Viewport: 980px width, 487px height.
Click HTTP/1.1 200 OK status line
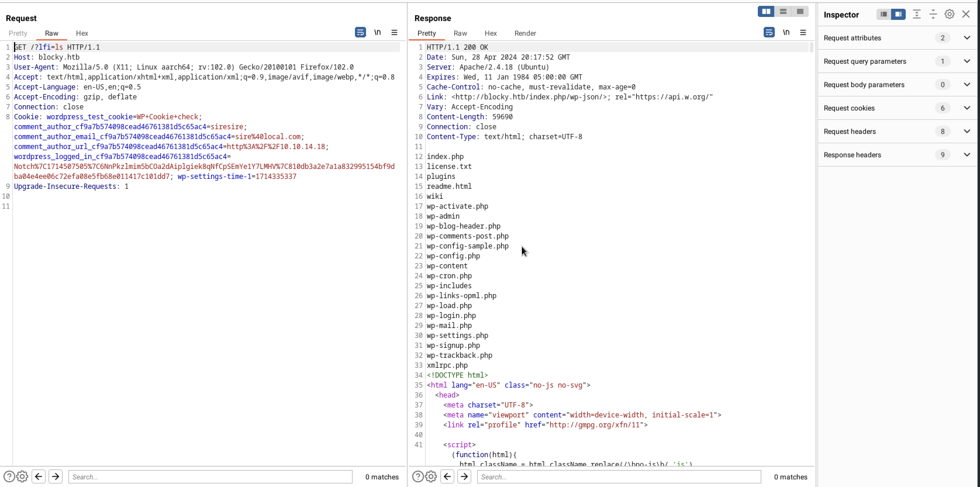(x=457, y=47)
